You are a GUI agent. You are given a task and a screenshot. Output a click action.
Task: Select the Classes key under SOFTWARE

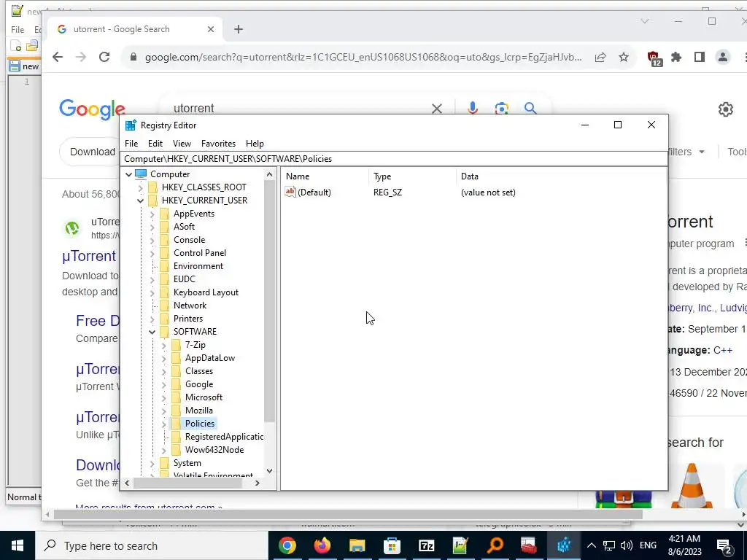(x=198, y=371)
